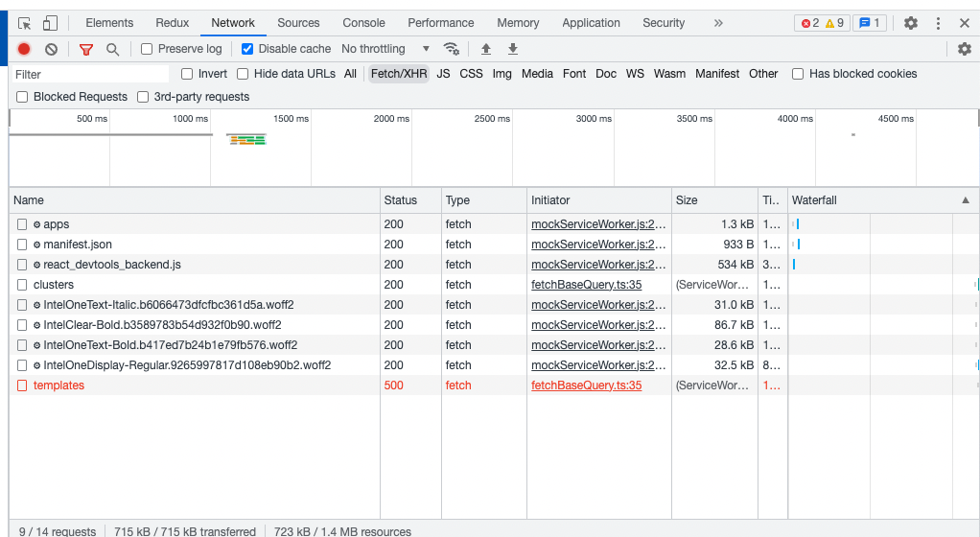
Task: Click the export HAR download arrow
Action: coord(513,49)
